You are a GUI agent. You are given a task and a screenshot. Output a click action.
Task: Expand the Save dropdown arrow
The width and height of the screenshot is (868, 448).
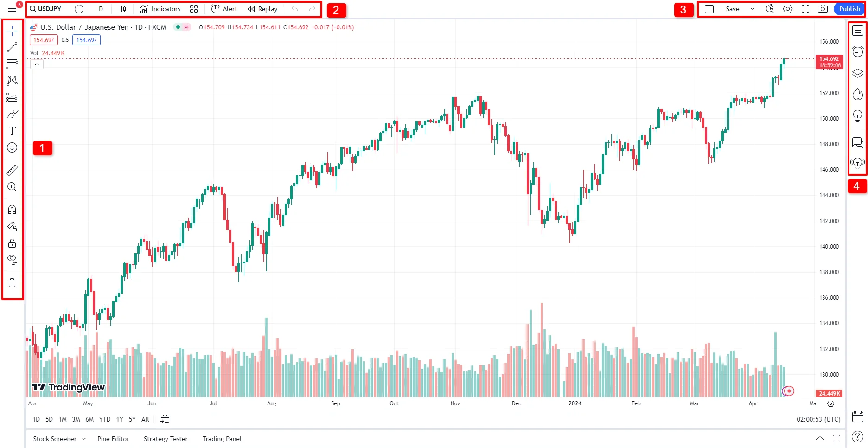(x=753, y=9)
